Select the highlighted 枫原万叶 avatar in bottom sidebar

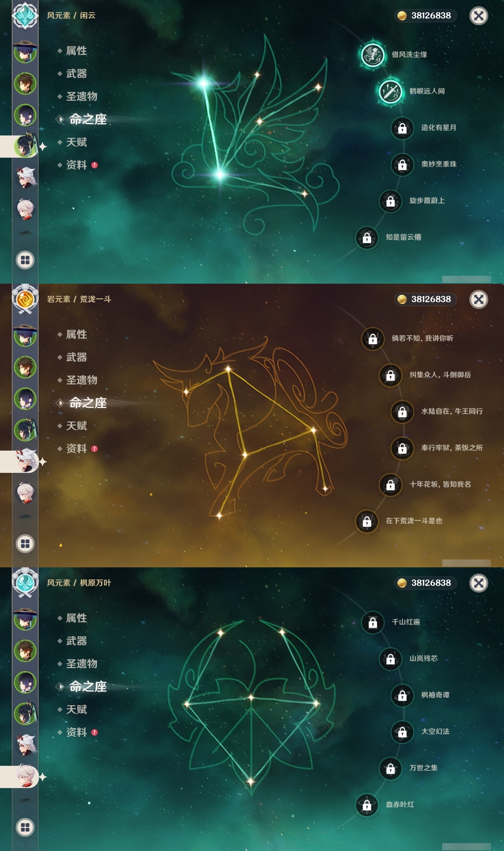25,777
